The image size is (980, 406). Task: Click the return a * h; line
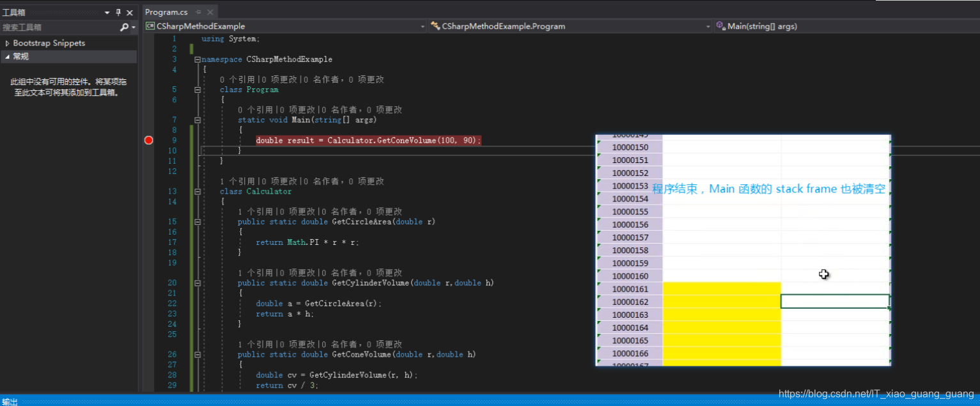click(285, 314)
